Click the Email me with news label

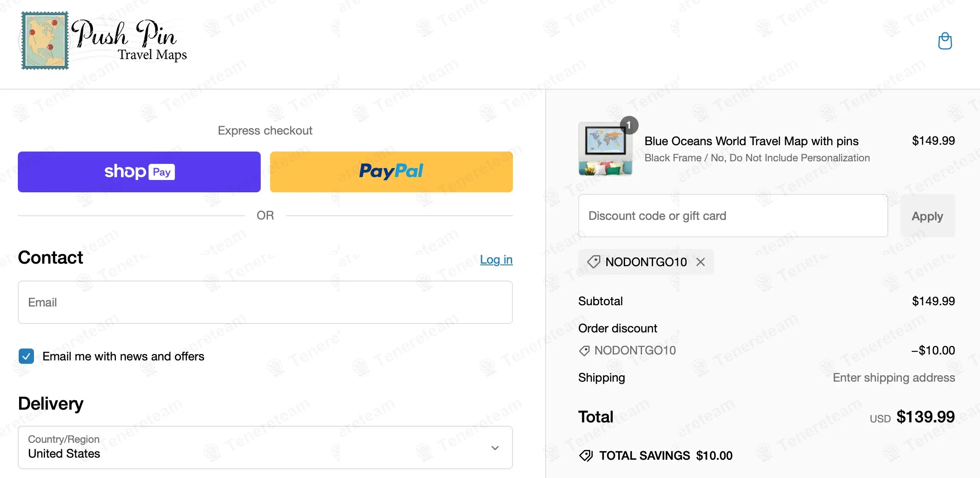(124, 356)
